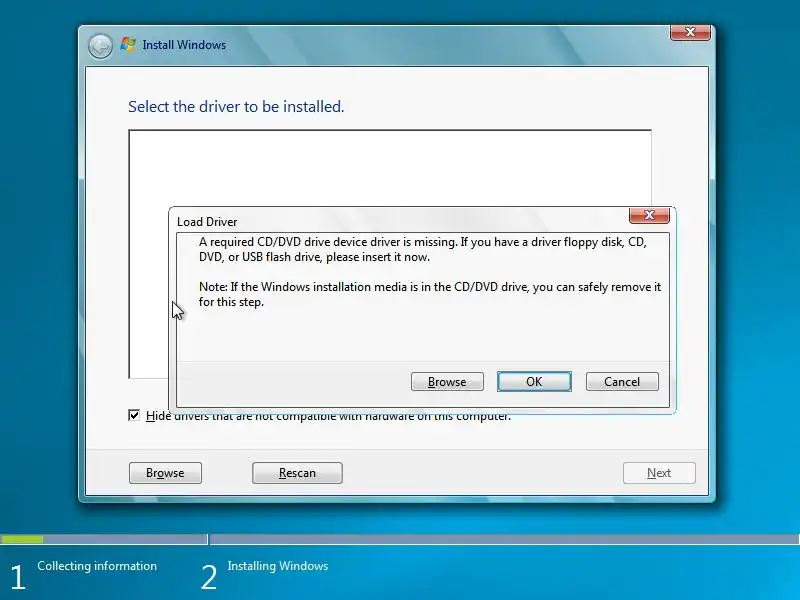
Task: Click the 'Collecting information' step label
Action: pyautogui.click(x=97, y=566)
